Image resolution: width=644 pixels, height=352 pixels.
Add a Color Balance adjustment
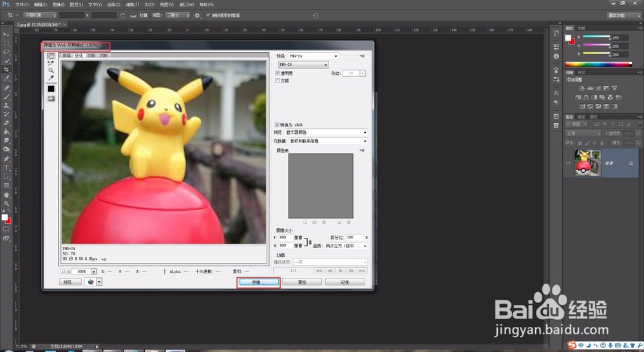point(586,97)
